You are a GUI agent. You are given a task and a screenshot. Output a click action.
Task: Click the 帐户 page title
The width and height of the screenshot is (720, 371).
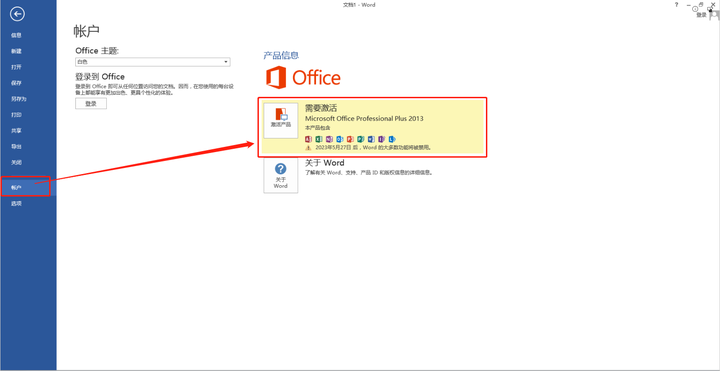[87, 31]
